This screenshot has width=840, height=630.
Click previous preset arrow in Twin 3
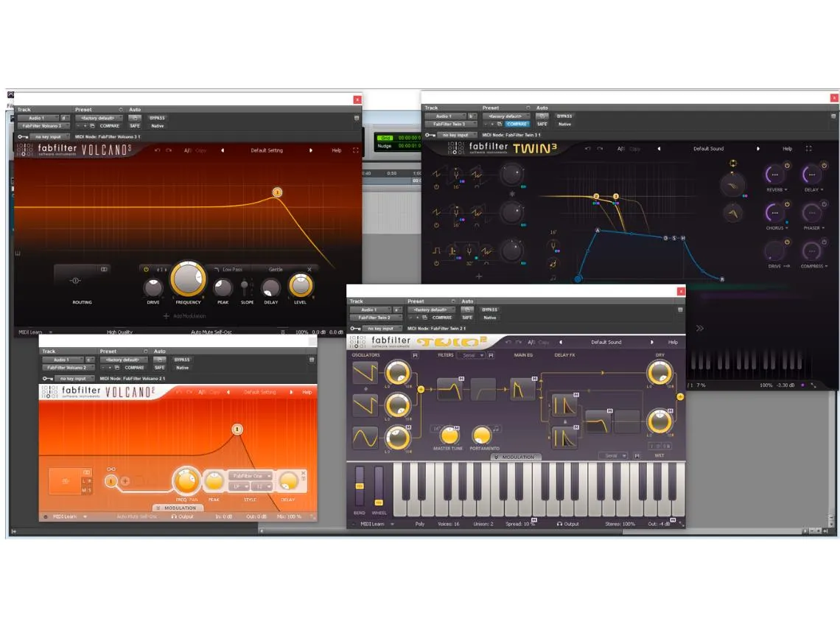click(658, 149)
